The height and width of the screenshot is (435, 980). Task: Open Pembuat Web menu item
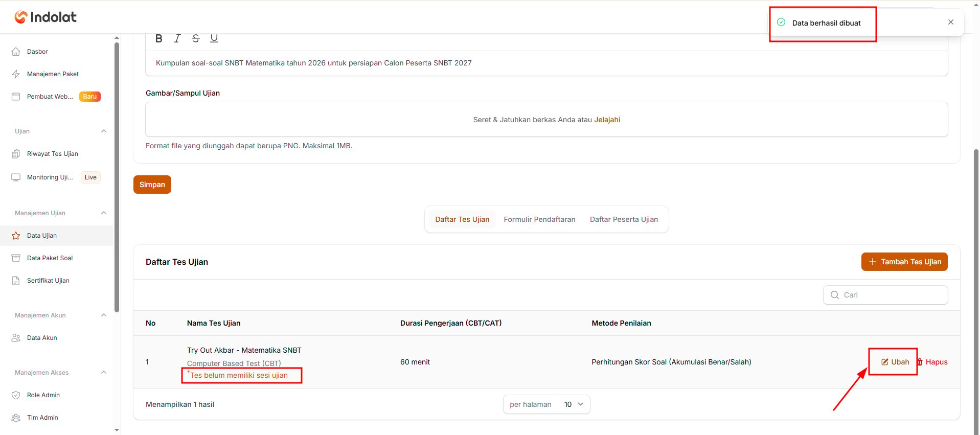(x=50, y=97)
